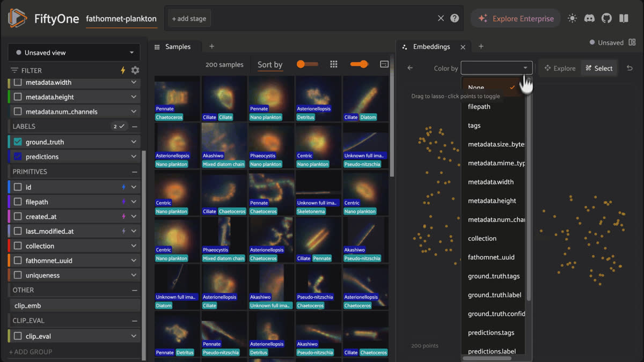This screenshot has height=362, width=644.
Task: Click the FiftyOne logo icon
Action: tap(17, 18)
